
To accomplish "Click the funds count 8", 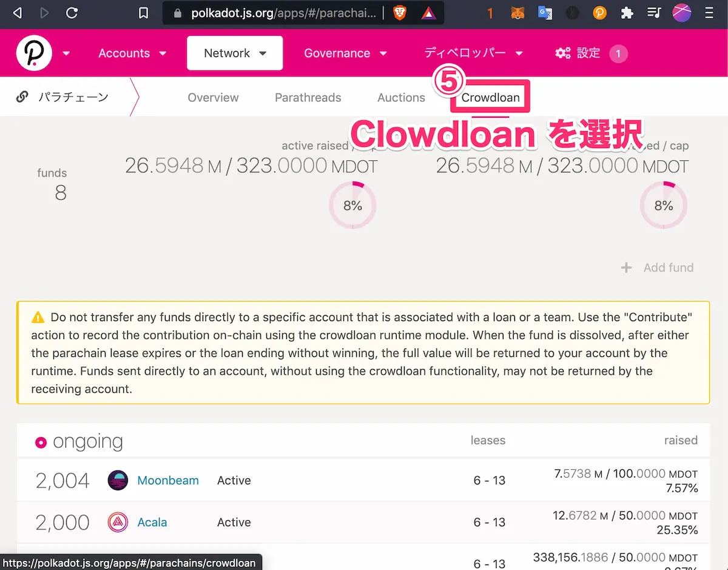I will pos(61,193).
